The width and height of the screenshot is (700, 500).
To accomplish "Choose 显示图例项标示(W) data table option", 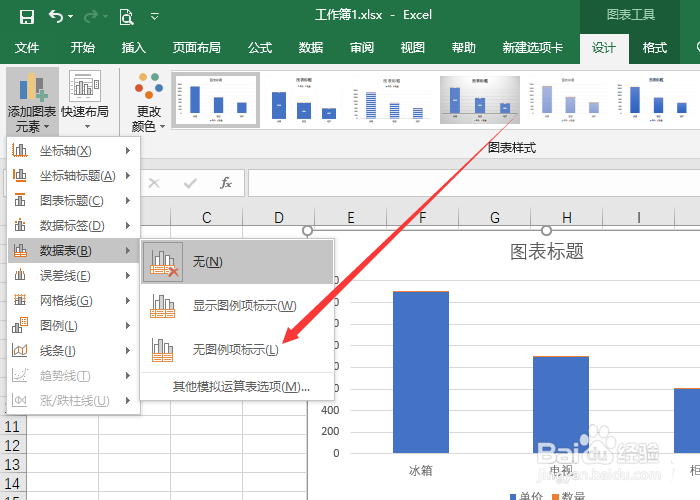I will (x=237, y=306).
